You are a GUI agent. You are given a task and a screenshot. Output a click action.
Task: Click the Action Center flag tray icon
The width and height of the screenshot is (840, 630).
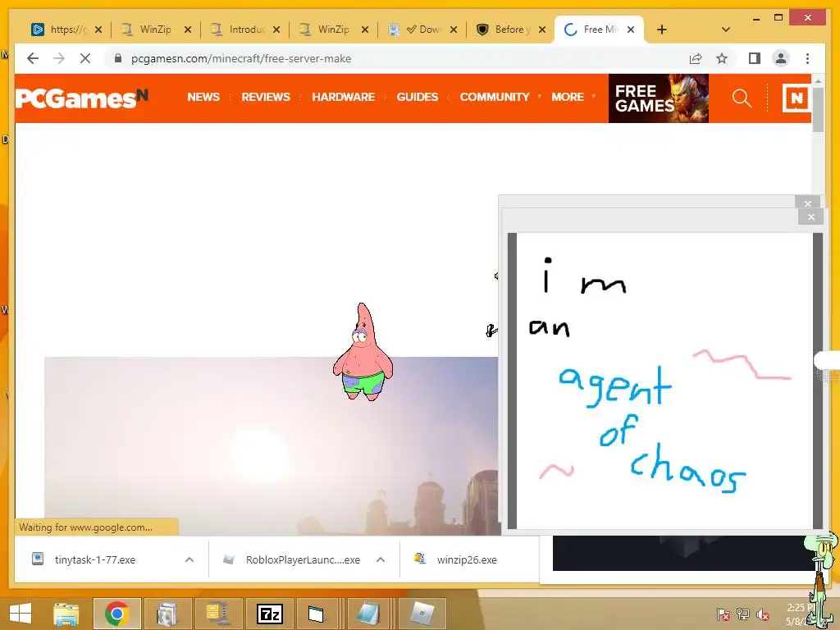pos(723,614)
